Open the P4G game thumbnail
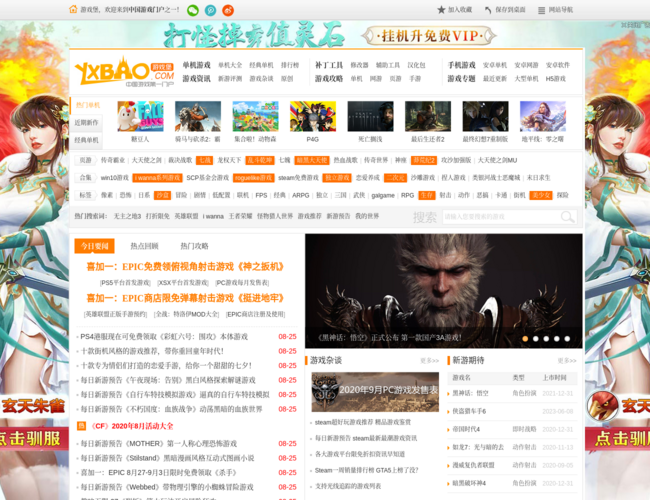 [x=313, y=117]
